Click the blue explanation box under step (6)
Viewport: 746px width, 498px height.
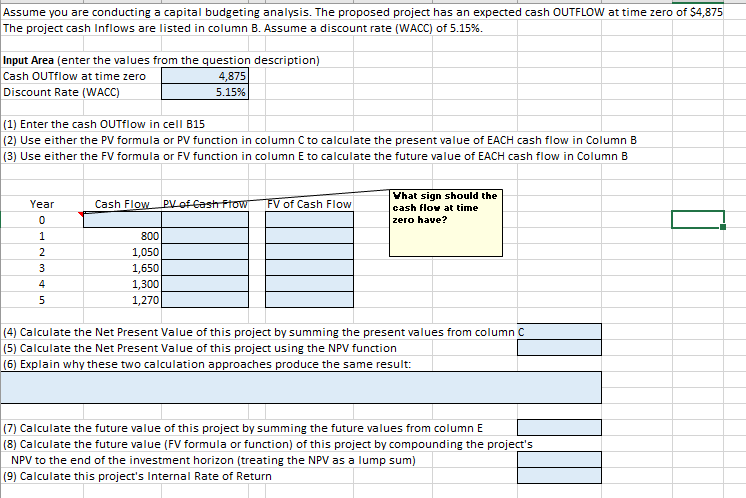(301, 388)
